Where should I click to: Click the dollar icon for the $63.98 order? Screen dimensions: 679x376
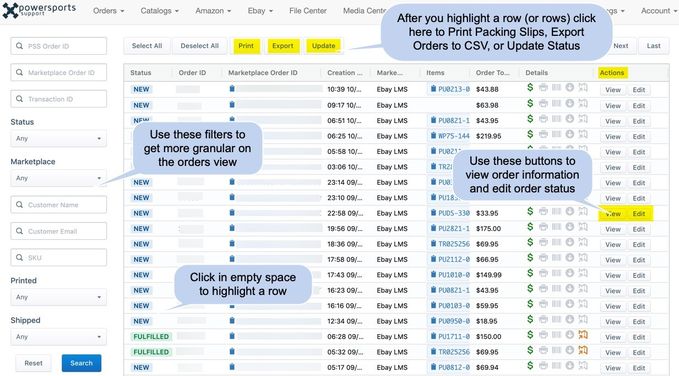[530, 103]
